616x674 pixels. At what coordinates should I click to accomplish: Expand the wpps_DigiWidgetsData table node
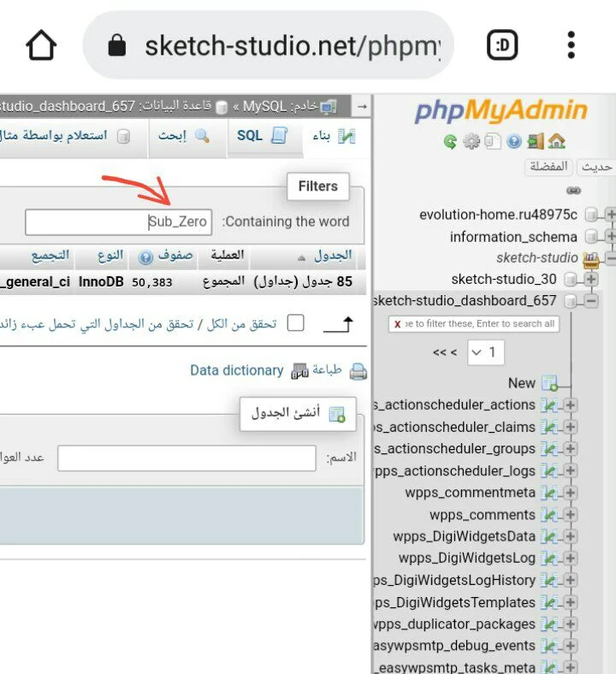coord(571,536)
